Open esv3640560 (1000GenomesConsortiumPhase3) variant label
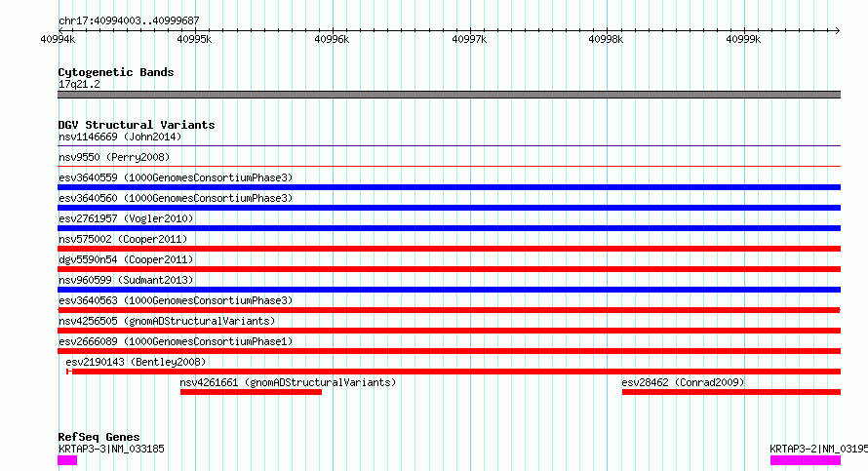The image size is (868, 471). pos(176,198)
